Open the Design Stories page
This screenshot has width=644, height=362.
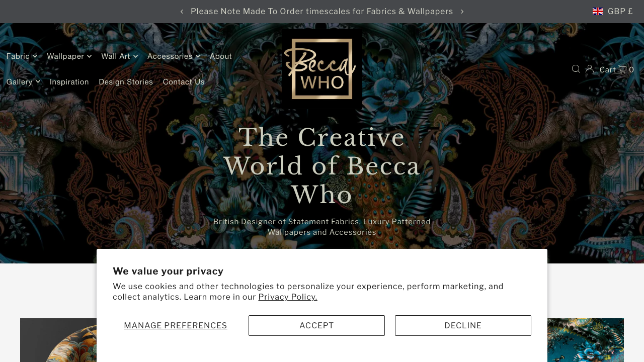(126, 81)
